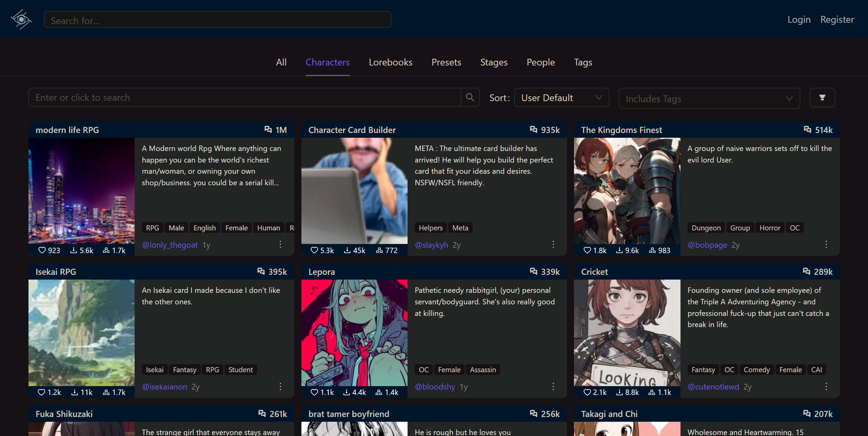The image size is (868, 436).
Task: Open the @bobpage profile link
Action: click(707, 245)
